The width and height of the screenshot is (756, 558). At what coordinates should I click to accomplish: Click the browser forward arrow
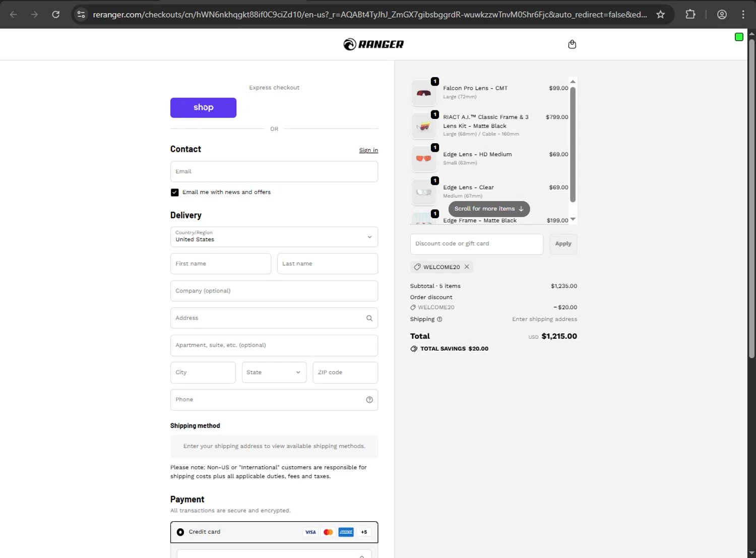tap(34, 15)
